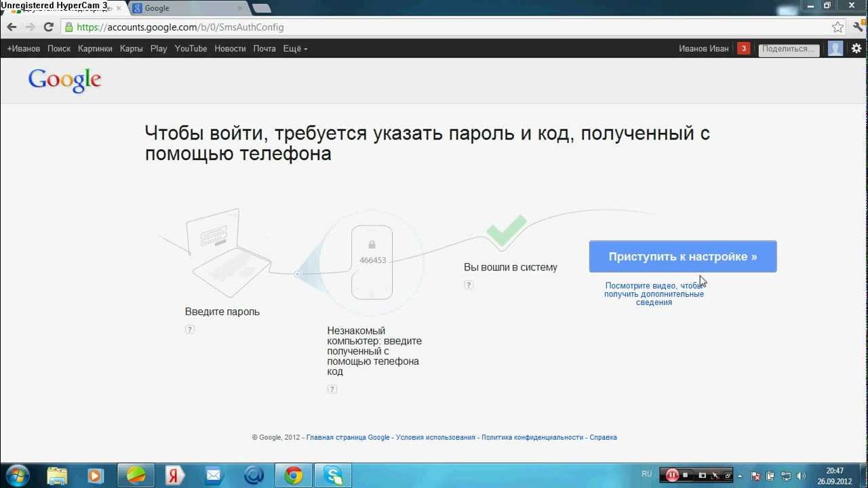
Task: Open Skype from the taskbar
Action: 333,475
